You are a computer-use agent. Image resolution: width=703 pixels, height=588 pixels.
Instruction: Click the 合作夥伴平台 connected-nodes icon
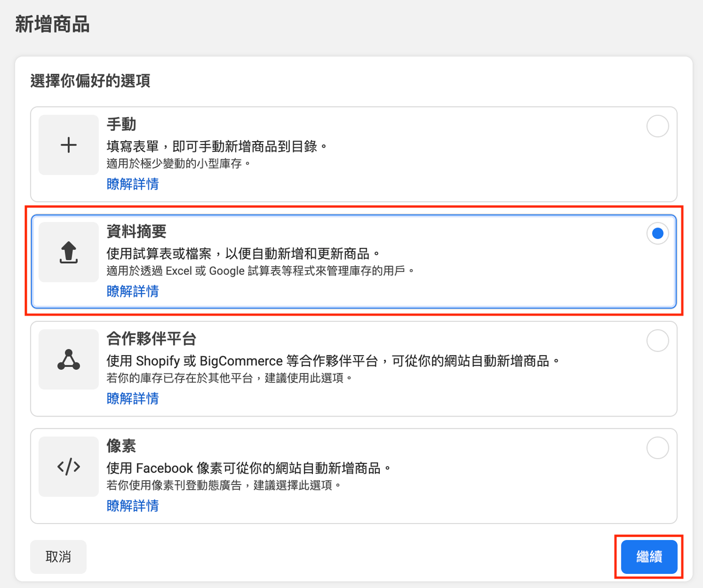tap(68, 359)
